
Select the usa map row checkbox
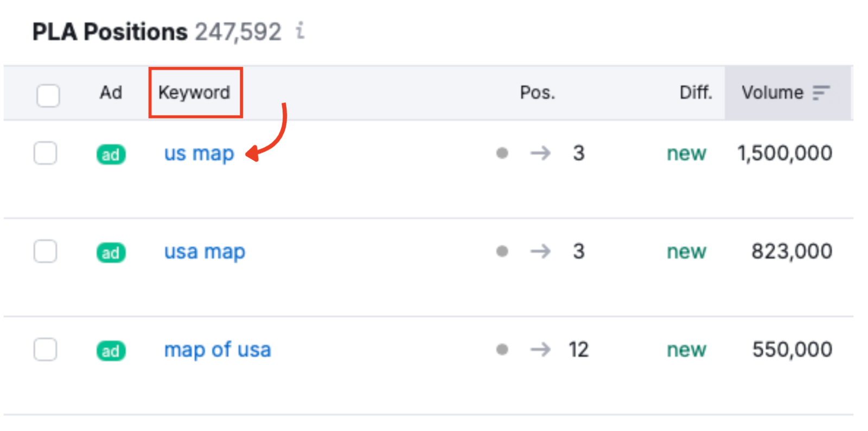[46, 251]
